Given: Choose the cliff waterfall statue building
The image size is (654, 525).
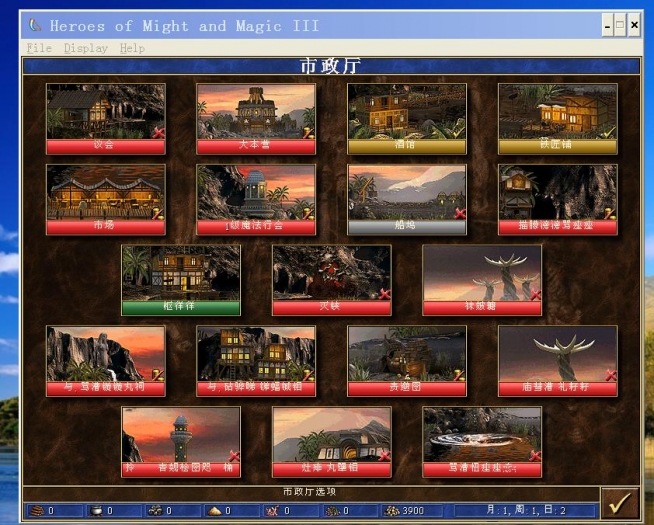Looking at the screenshot, I should pos(106,361).
